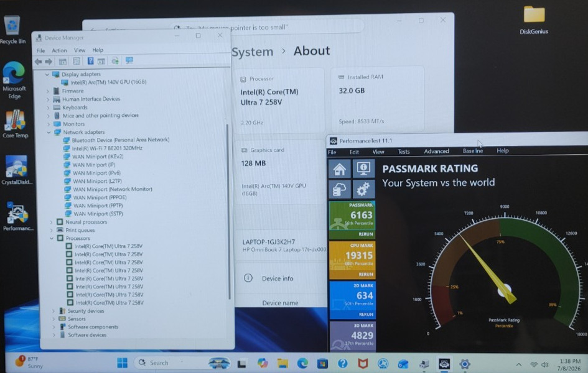Collapse the Network adapters node
The height and width of the screenshot is (373, 588).
49,132
